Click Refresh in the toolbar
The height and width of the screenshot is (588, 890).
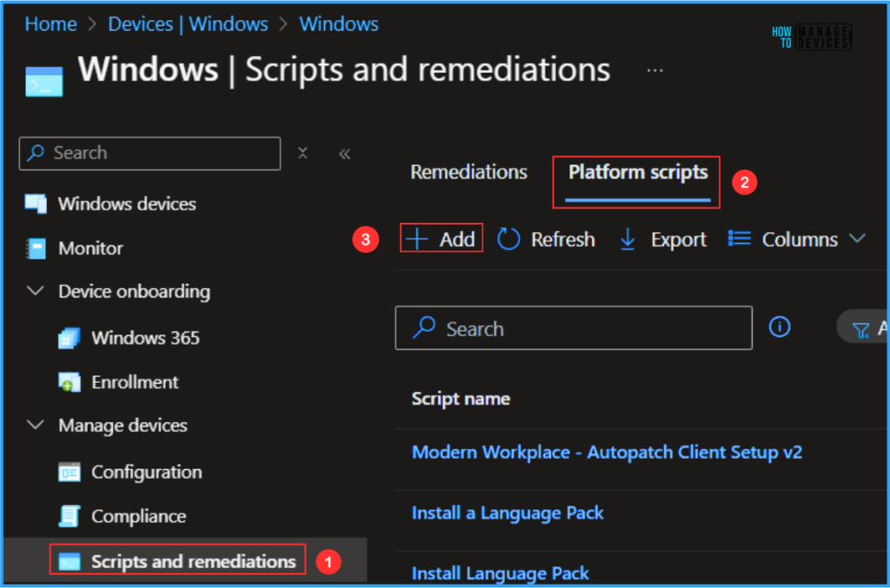click(547, 239)
